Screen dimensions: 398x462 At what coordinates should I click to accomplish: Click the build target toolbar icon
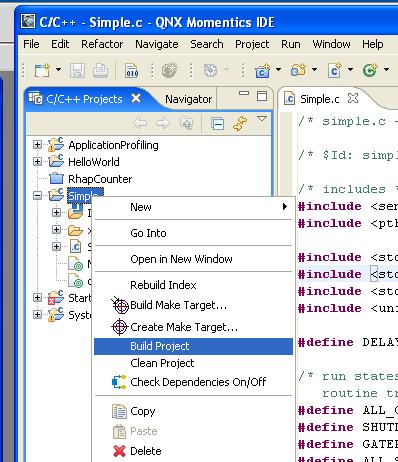pos(170,70)
